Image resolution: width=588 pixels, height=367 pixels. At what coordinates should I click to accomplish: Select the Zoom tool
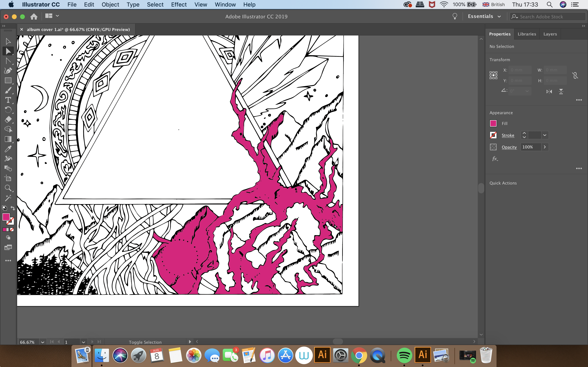[8, 188]
